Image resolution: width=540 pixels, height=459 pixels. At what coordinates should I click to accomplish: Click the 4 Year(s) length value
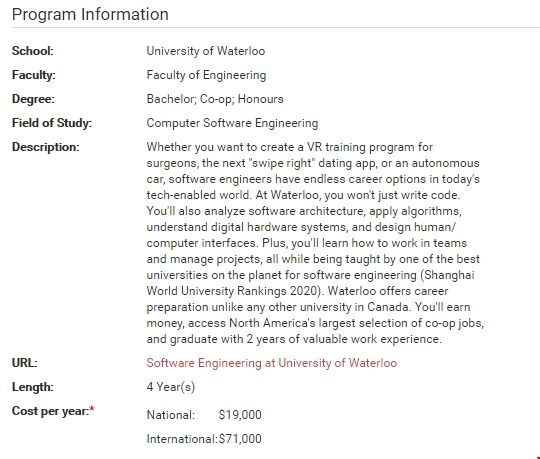click(171, 387)
